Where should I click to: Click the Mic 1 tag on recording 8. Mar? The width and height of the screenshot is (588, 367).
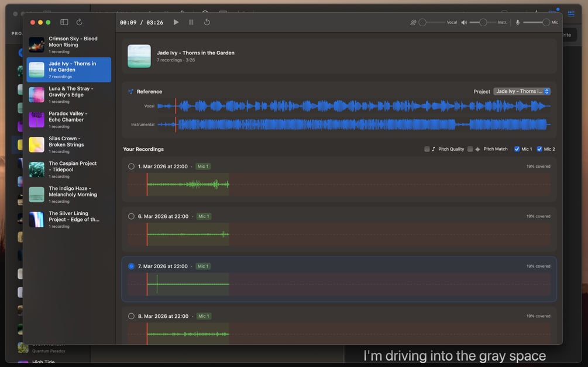point(204,316)
